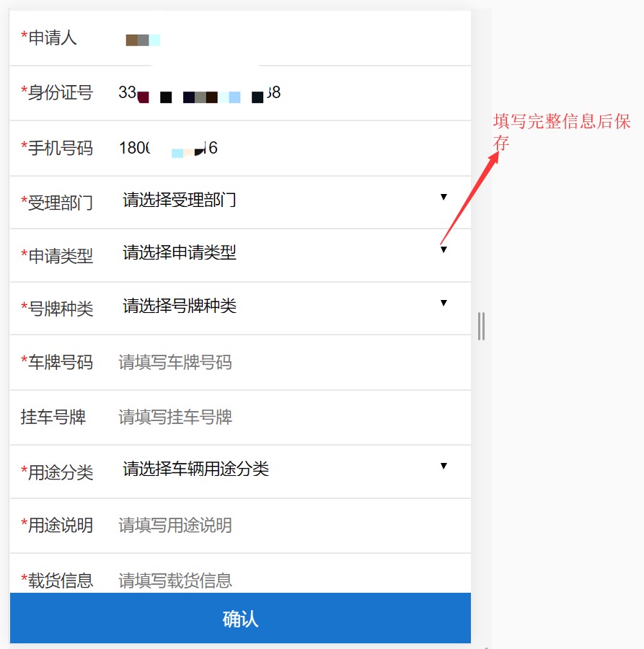The image size is (644, 649).
Task: Select the 手机号码 phone number field
Action: pyautogui.click(x=290, y=148)
